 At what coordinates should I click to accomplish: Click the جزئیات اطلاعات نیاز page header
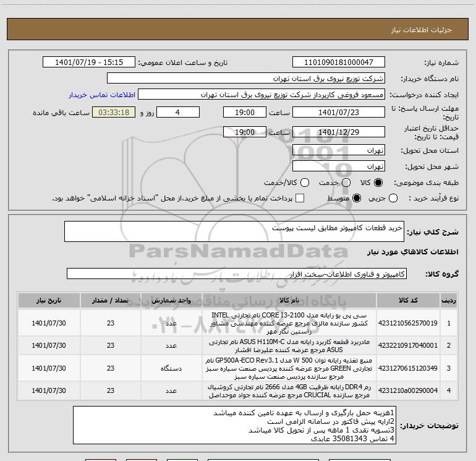pyautogui.click(x=422, y=30)
